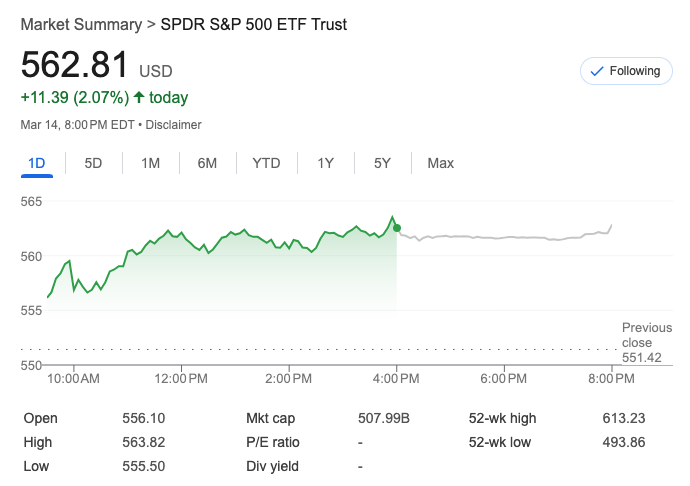
Task: Click the Mkt cap value 507.99B
Action: tap(383, 418)
